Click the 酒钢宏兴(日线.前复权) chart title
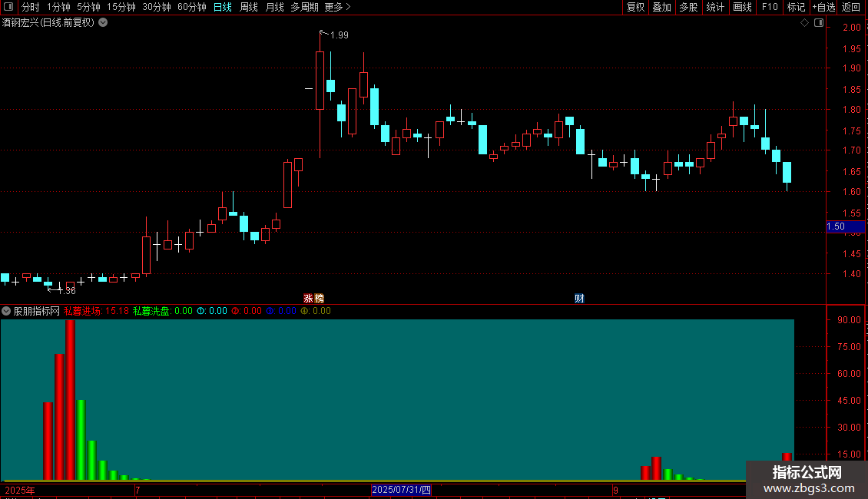This screenshot has width=868, height=499. pos(48,23)
